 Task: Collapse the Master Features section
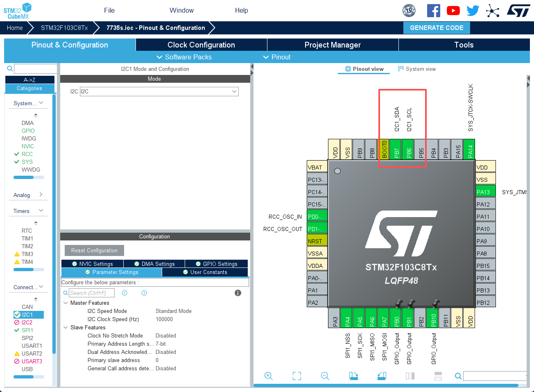pyautogui.click(x=66, y=303)
